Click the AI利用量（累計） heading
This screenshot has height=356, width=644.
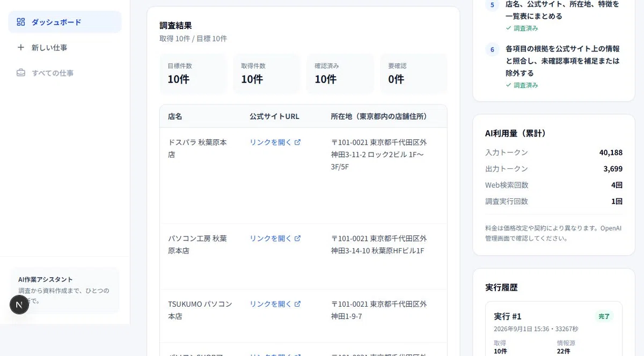point(516,133)
